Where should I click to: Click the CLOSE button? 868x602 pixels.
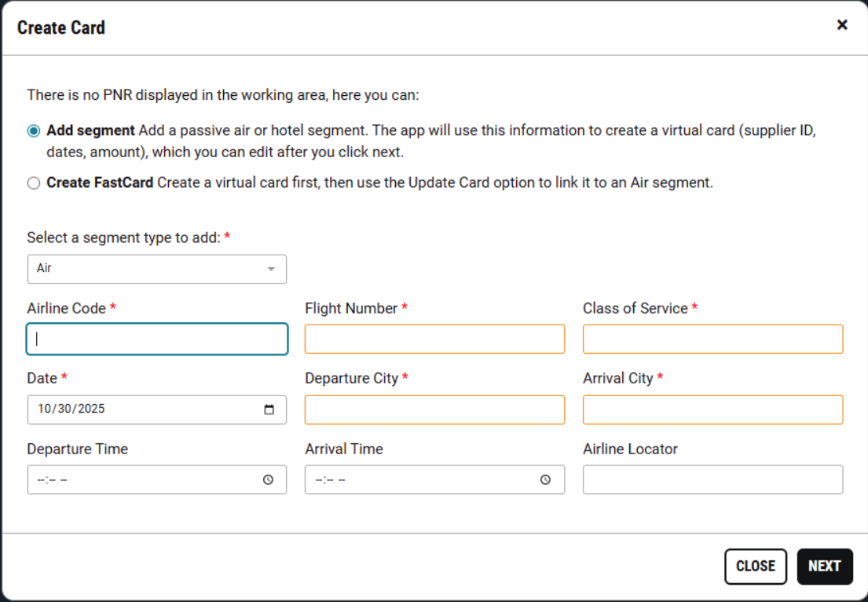[x=756, y=567]
